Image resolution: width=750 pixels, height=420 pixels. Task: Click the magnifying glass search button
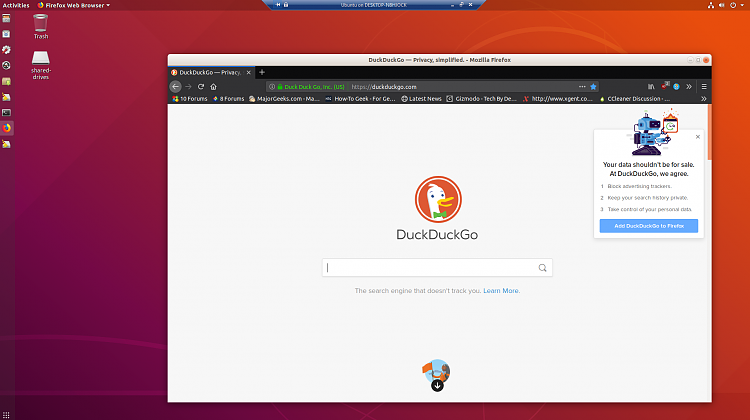pyautogui.click(x=542, y=268)
